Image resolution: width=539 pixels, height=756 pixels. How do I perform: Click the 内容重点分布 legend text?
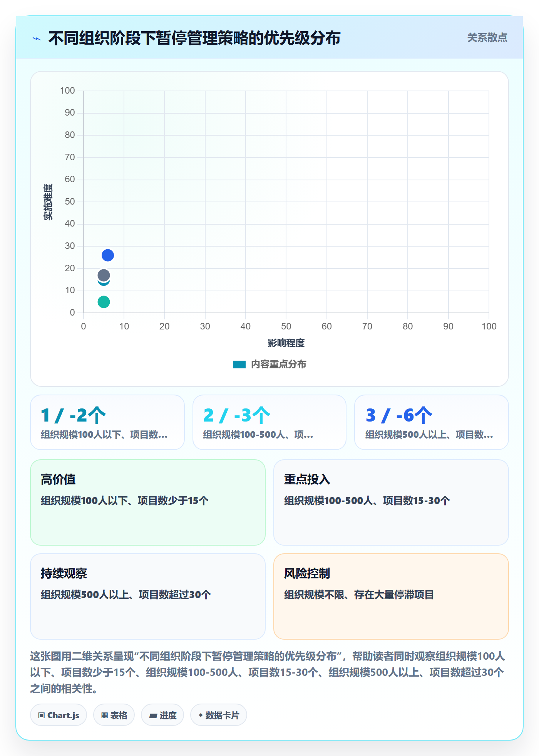coord(278,364)
